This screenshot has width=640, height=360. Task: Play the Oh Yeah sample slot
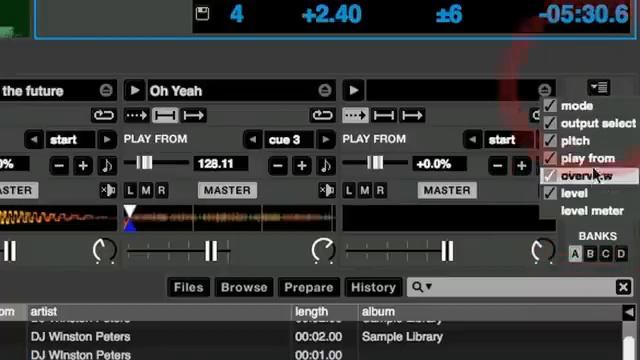click(135, 90)
